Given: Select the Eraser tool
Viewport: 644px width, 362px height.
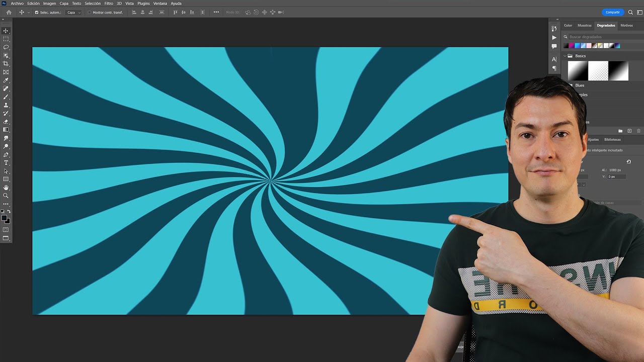Looking at the screenshot, I should pyautogui.click(x=6, y=122).
